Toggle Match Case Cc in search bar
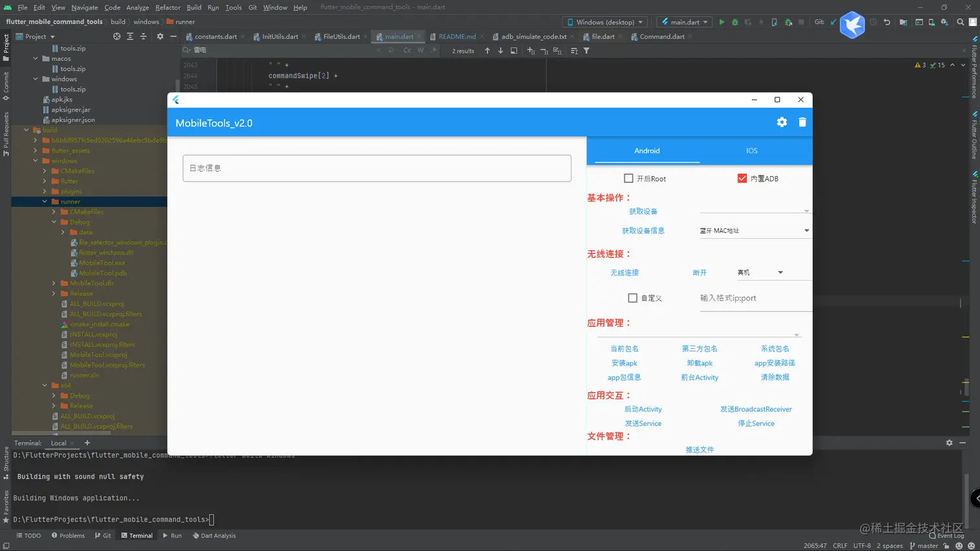Image resolution: width=980 pixels, height=551 pixels. pos(407,51)
